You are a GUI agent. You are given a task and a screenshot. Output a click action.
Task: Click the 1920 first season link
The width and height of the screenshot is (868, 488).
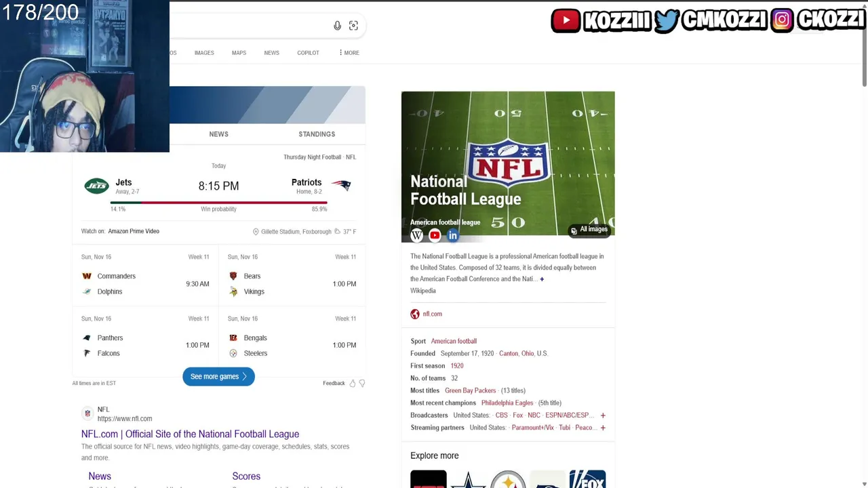[457, 365]
